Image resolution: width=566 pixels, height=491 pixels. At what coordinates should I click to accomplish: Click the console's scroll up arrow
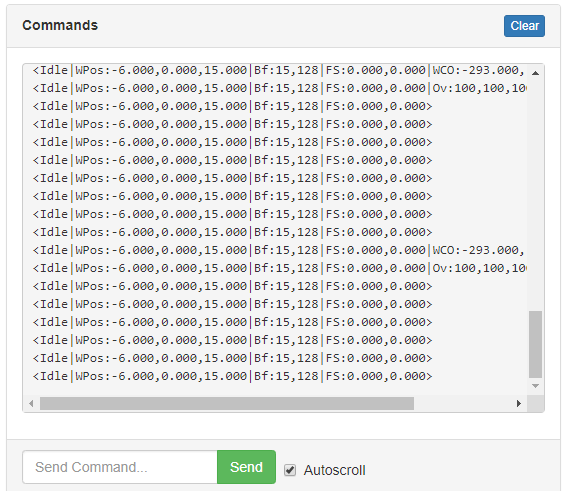pyautogui.click(x=536, y=73)
